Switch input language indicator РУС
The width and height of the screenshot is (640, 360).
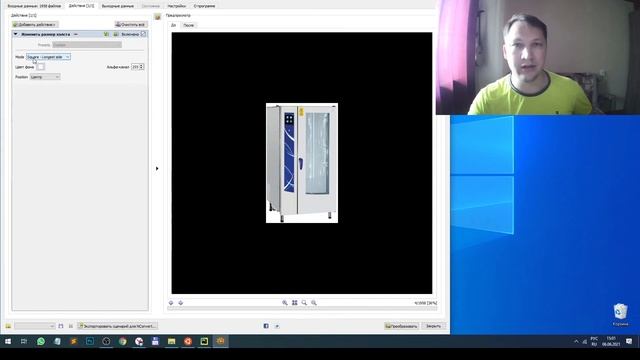coord(594,341)
